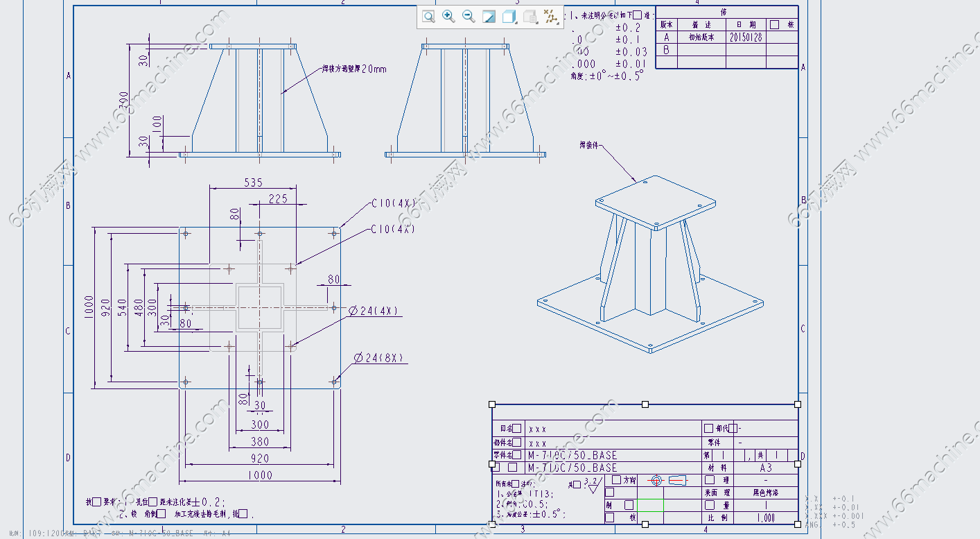Viewport: 980px width, 539px height.
Task: Grab the bottom-middle handle of selected title block
Action: 645,524
